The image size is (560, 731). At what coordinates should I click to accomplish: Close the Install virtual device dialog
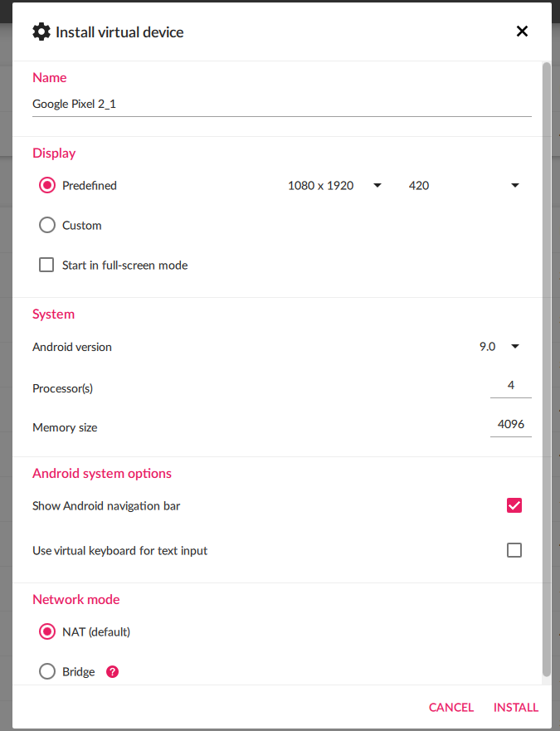tap(522, 32)
